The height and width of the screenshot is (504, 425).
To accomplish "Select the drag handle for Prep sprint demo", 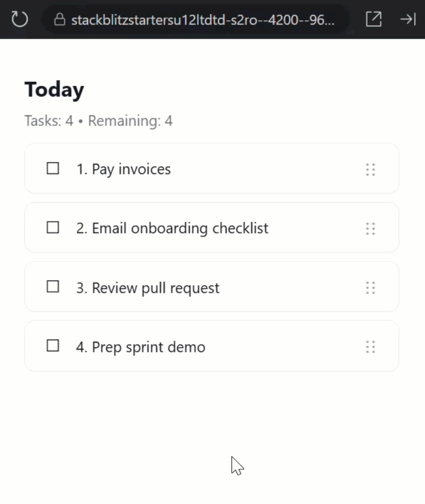I will [371, 348].
